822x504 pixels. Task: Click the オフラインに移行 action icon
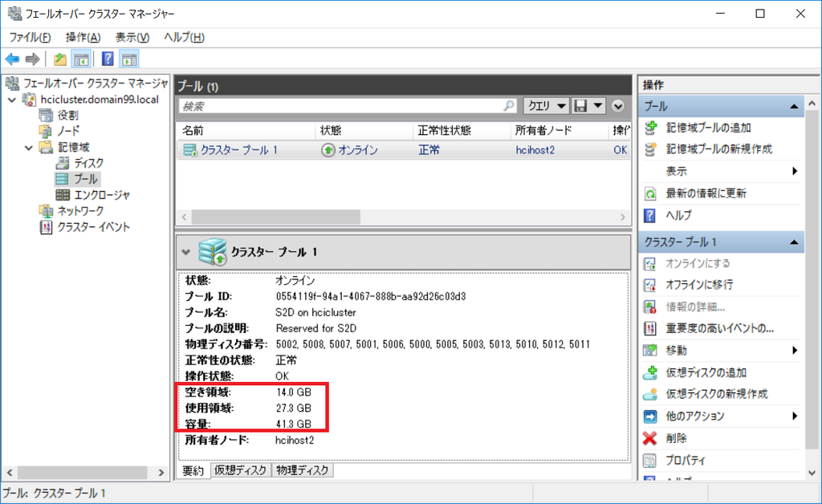650,285
